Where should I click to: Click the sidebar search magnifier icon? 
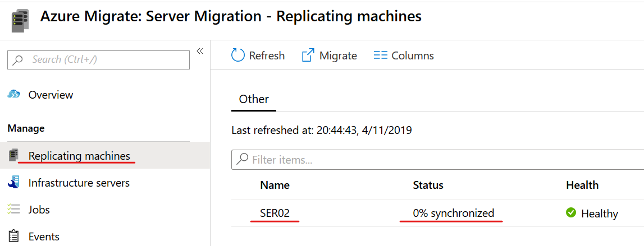(17, 60)
